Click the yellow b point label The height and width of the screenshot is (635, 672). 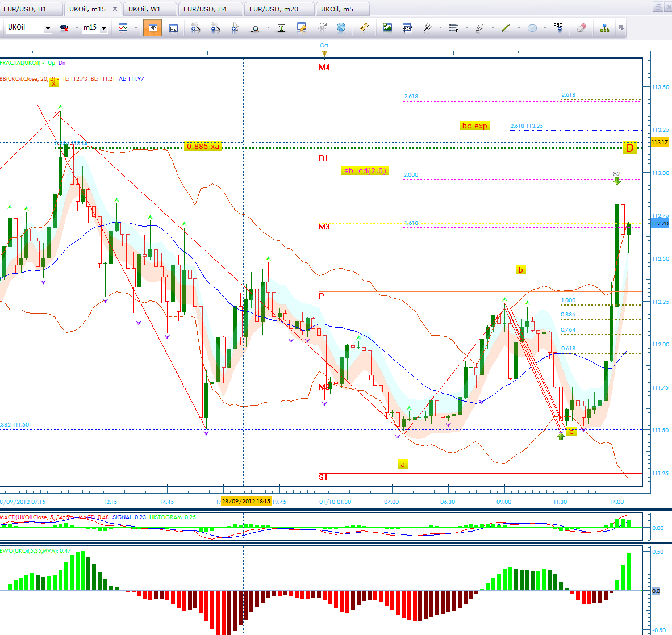point(521,270)
